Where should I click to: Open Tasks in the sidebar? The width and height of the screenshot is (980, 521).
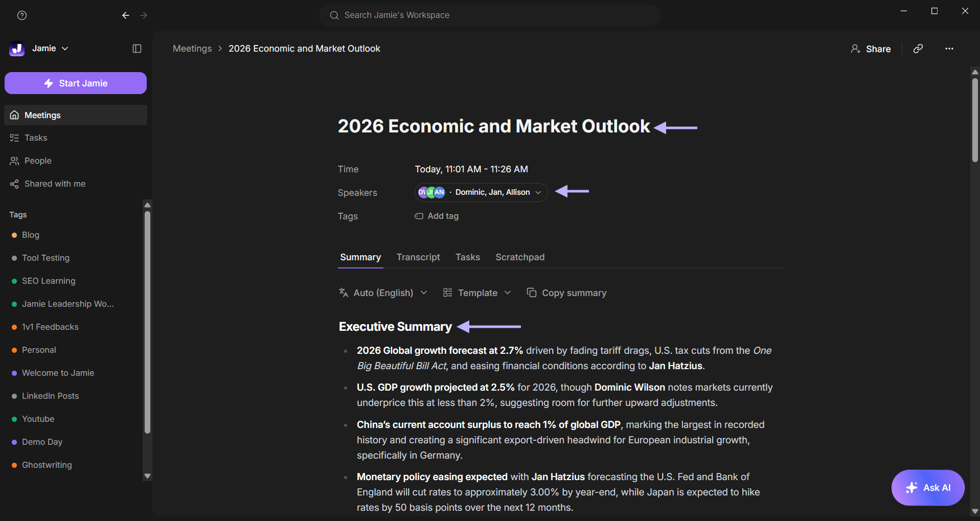[x=76, y=138]
